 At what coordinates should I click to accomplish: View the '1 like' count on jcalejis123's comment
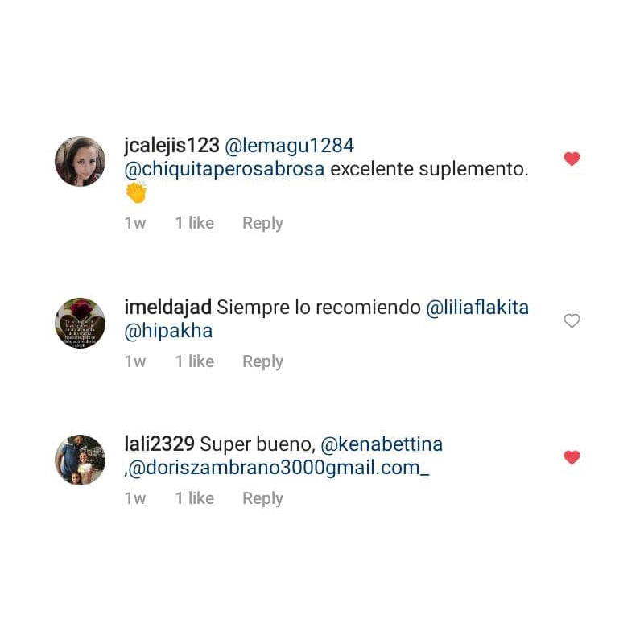195,223
